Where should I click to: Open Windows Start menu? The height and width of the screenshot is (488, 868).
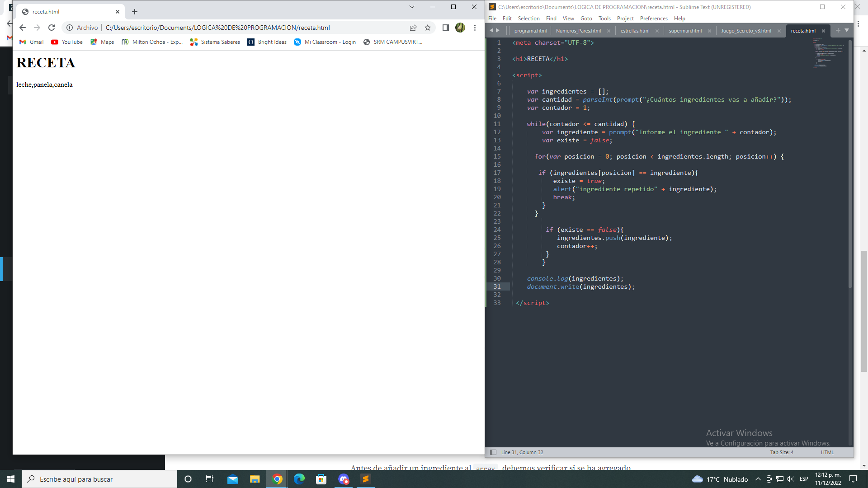(x=11, y=479)
